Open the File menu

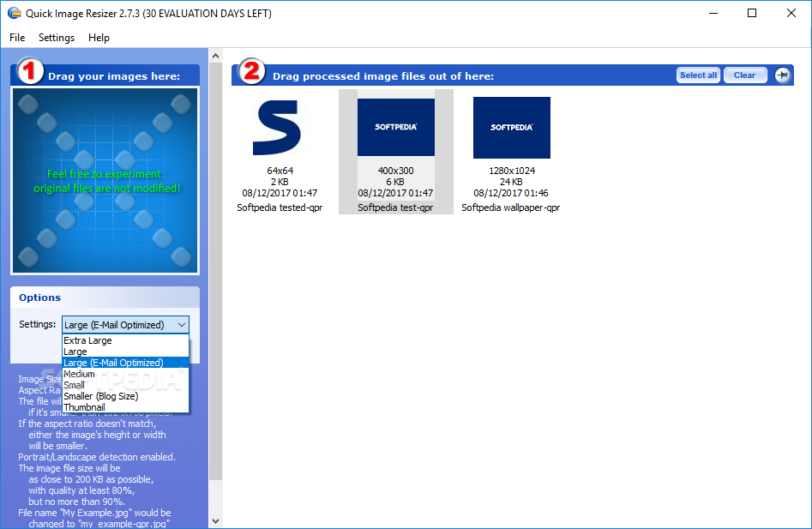(x=17, y=37)
